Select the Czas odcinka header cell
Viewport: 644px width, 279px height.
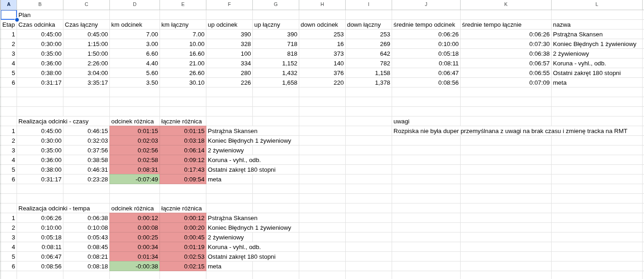40,24
